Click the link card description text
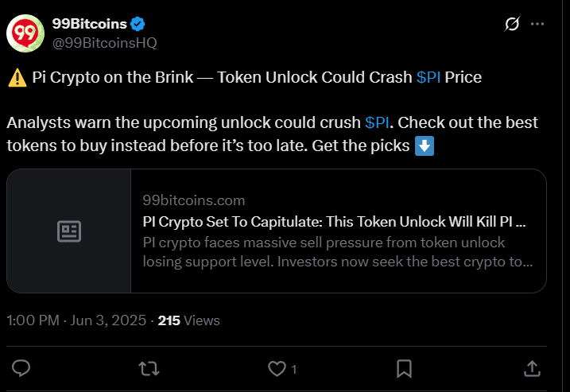Screen dimensions: 570x392 tap(338, 252)
